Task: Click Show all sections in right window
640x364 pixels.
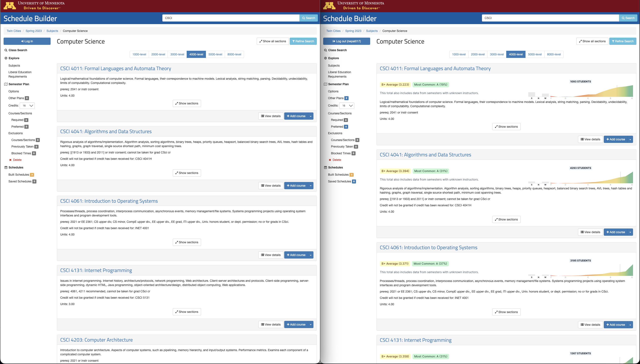Action: 592,41
